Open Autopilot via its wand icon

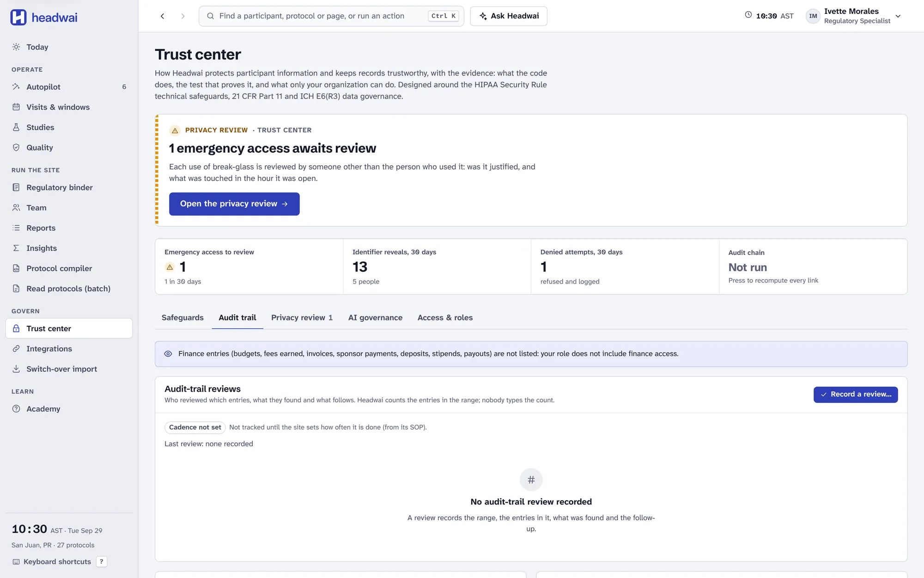[16, 86]
